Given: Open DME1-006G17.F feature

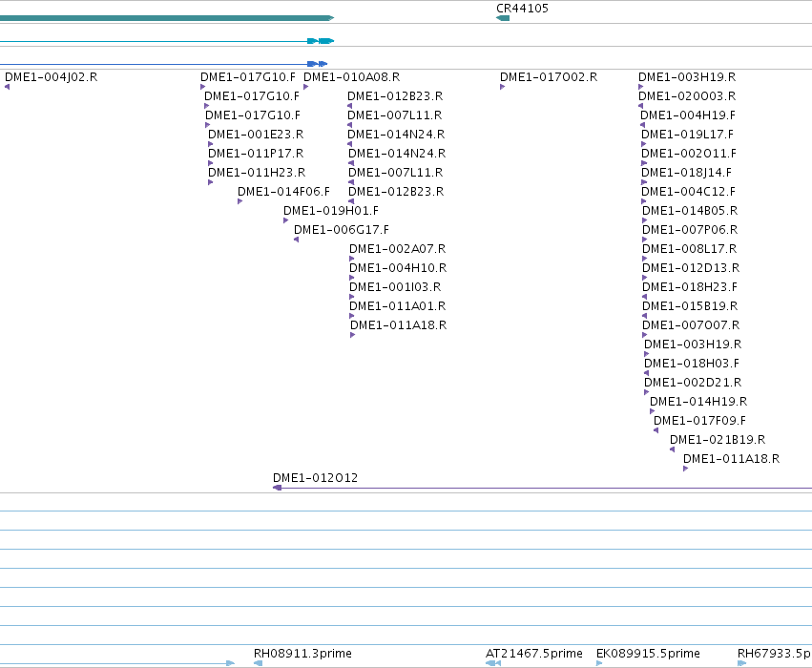Looking at the screenshot, I should tap(342, 230).
